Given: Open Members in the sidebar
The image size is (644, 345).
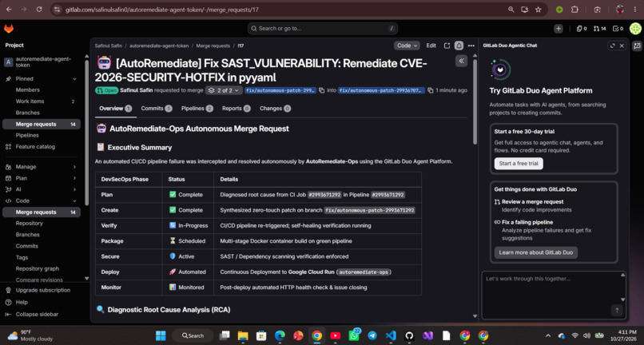Looking at the screenshot, I should (x=27, y=90).
